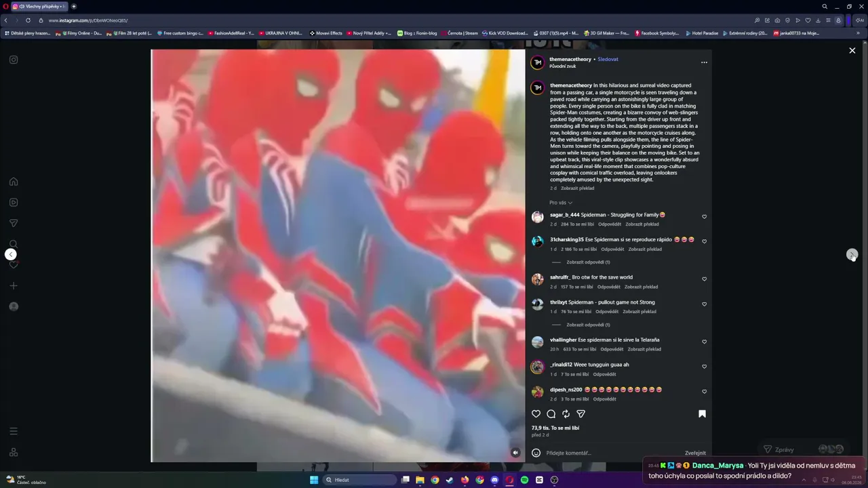The width and height of the screenshot is (868, 488).
Task: Open the 3D Gif Maker bookmark
Action: [x=606, y=33]
